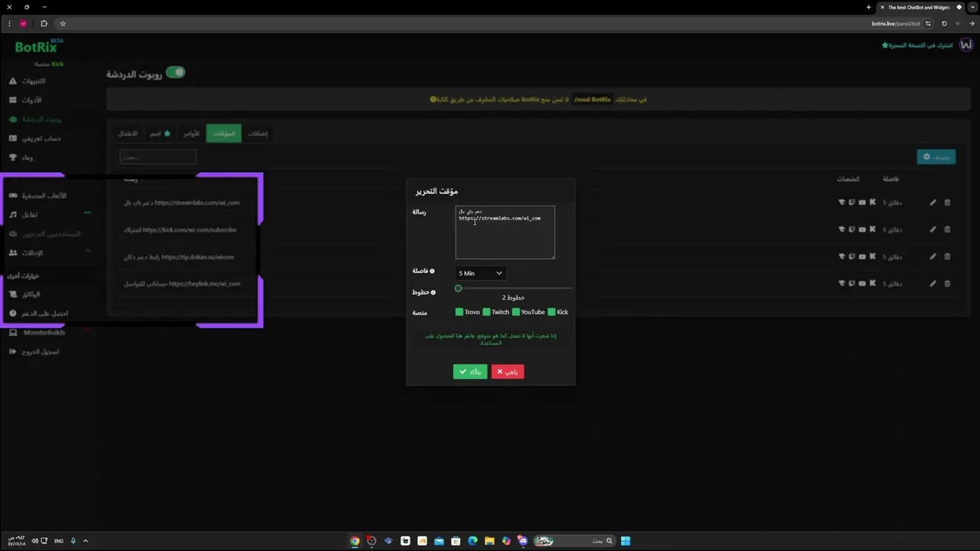Switch to the الاعتدال (moderation) tab
This screenshot has height=551, width=980.
pyautogui.click(x=128, y=133)
